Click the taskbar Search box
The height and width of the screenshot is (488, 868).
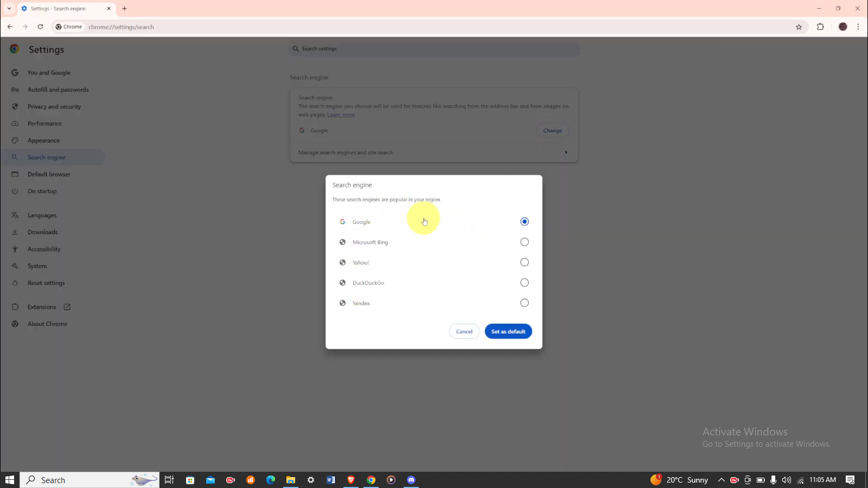90,480
